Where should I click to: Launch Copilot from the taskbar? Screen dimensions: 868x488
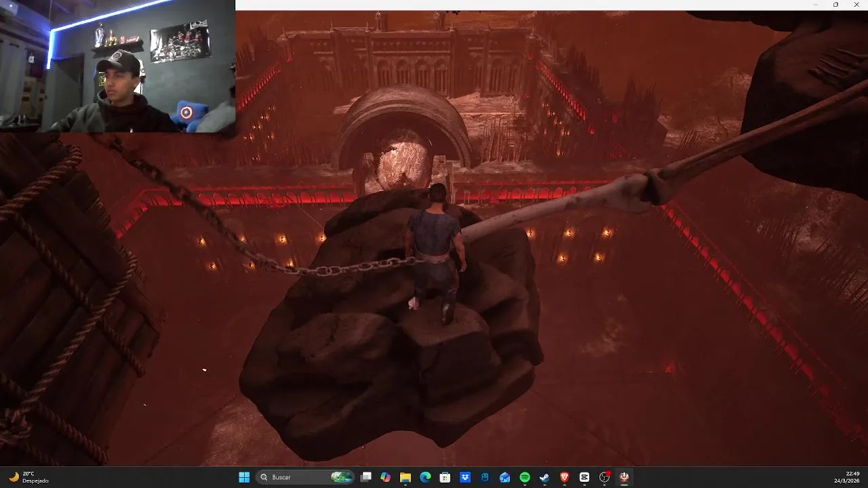pos(386,477)
